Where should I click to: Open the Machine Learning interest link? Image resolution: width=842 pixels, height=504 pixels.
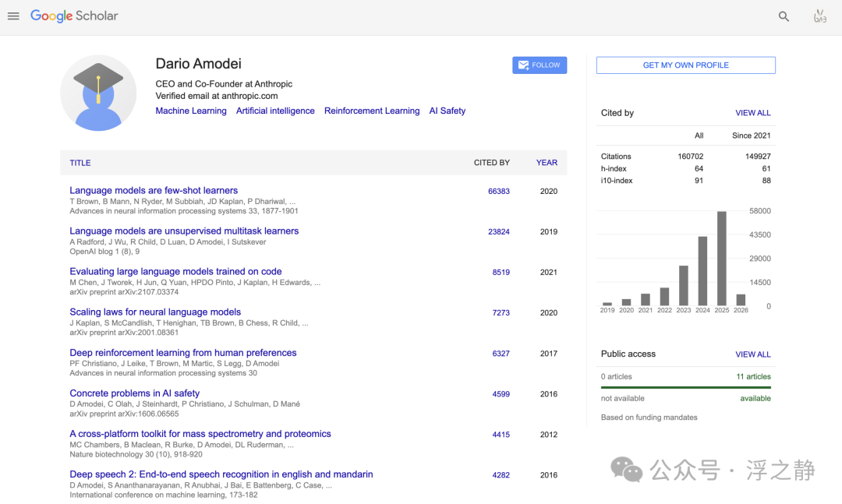[191, 111]
